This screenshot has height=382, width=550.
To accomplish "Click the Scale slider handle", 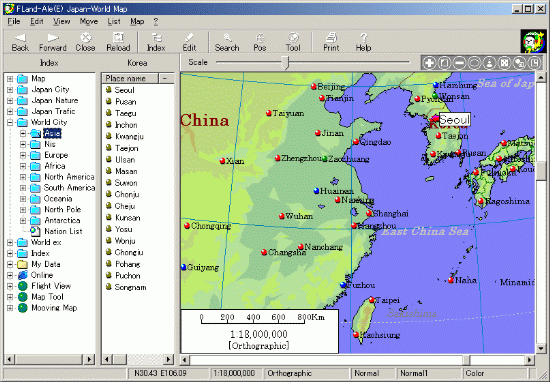I will 286,63.
